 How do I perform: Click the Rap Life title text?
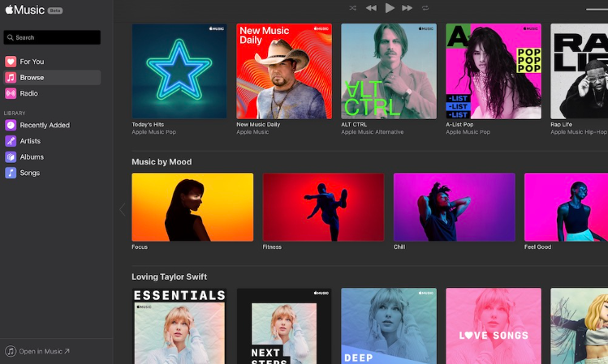tap(562, 125)
